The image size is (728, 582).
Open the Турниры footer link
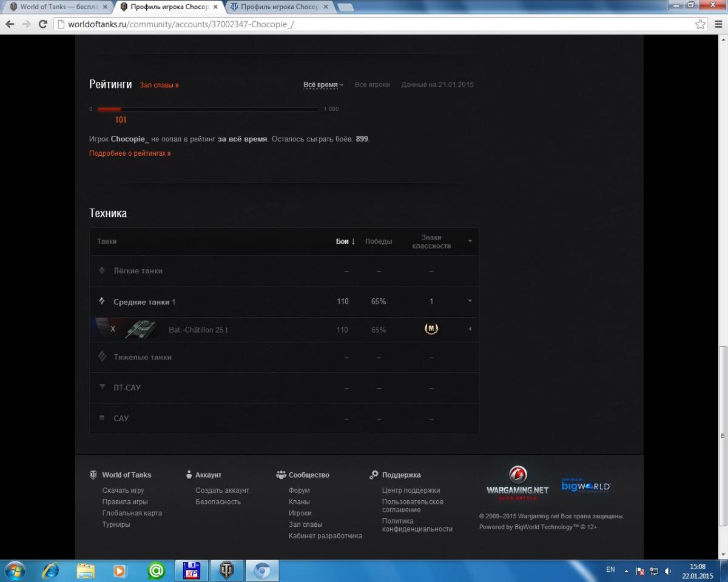116,524
